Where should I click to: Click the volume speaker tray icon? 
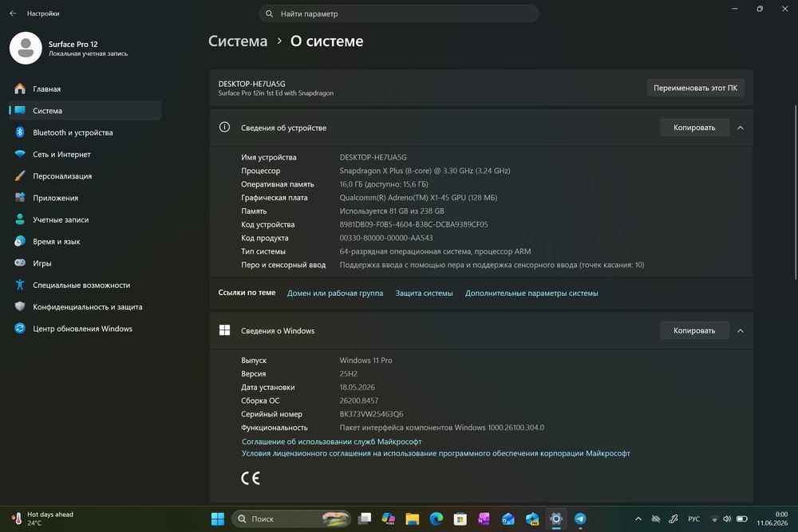tap(727, 518)
